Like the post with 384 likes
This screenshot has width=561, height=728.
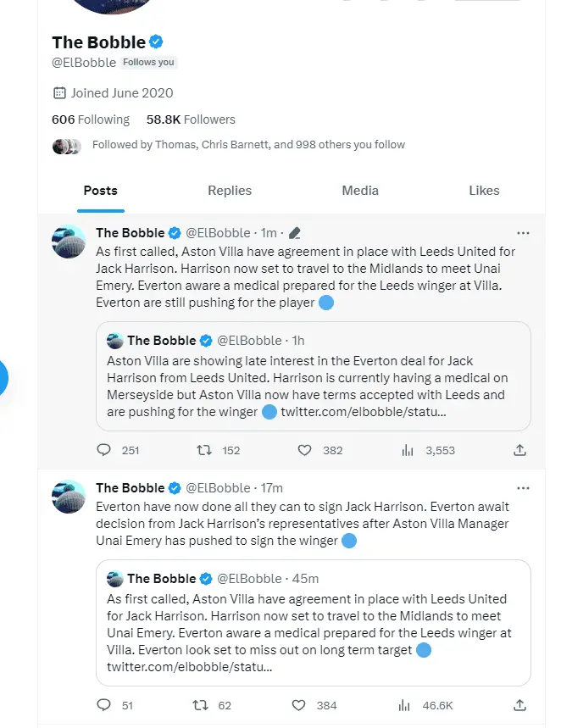[x=298, y=705]
